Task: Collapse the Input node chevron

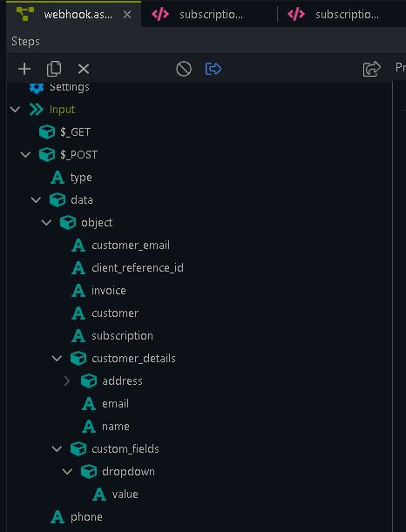Action: coord(15,109)
